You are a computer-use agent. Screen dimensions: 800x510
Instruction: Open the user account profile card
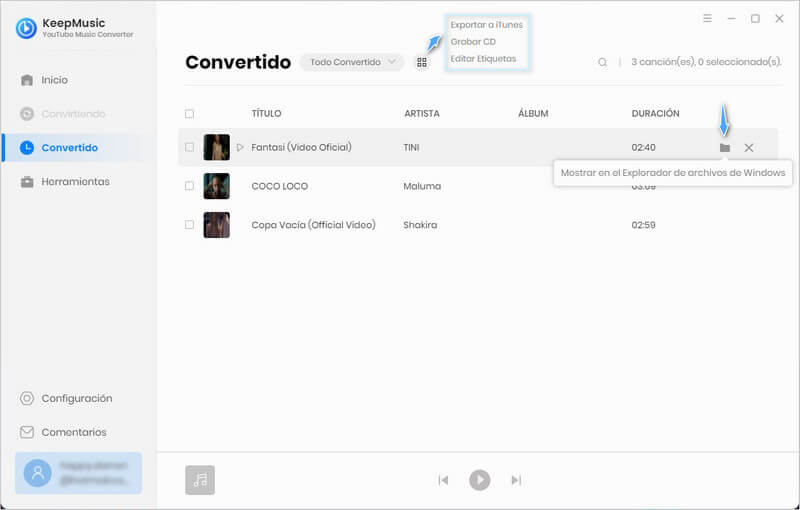[x=79, y=473]
